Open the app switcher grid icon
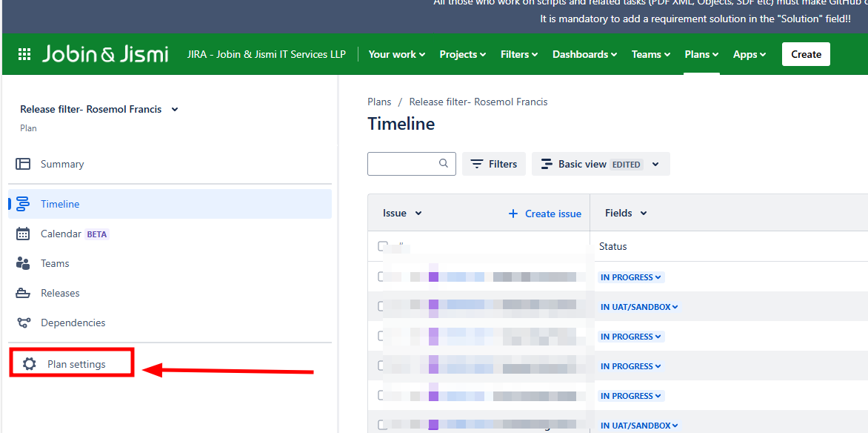868x433 pixels. pyautogui.click(x=24, y=54)
